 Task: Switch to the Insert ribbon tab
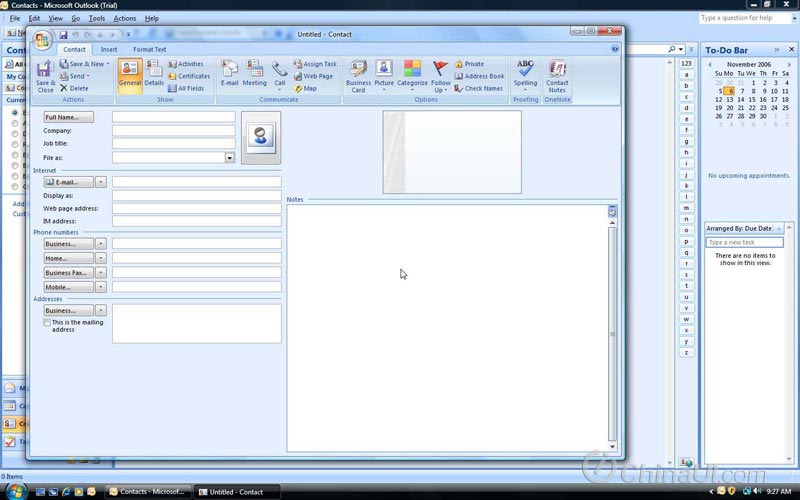click(109, 49)
